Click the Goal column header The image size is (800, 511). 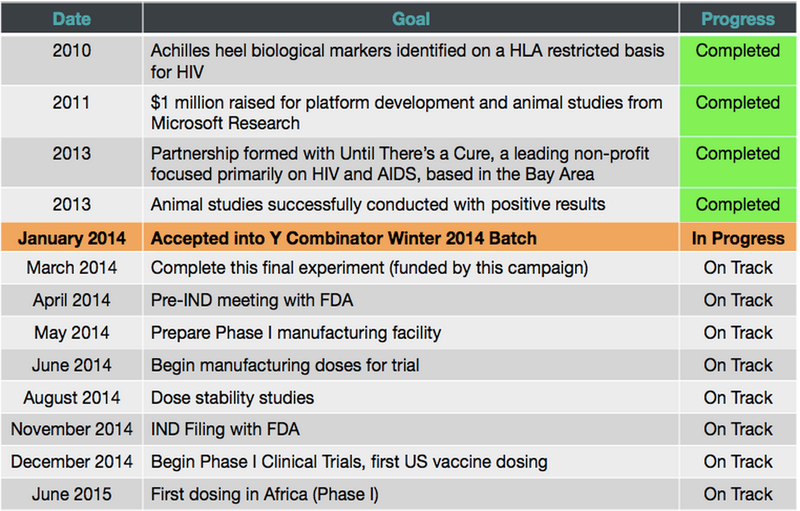[x=410, y=19]
